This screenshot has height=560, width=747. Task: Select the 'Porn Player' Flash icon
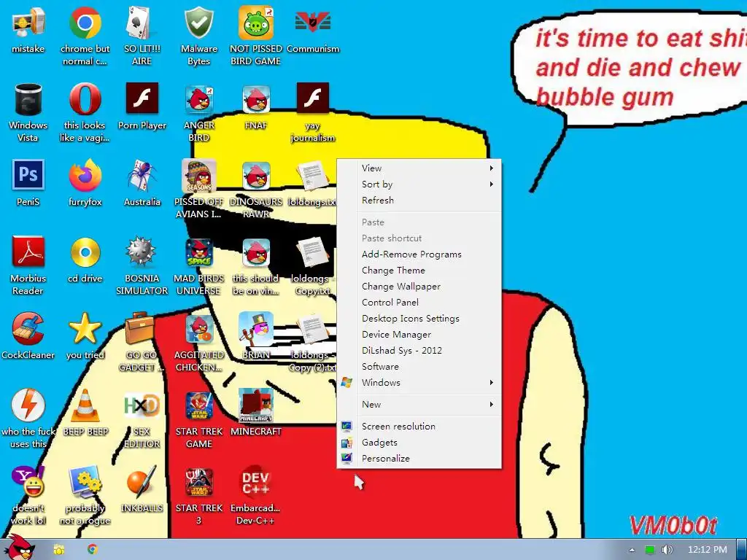coord(142,106)
